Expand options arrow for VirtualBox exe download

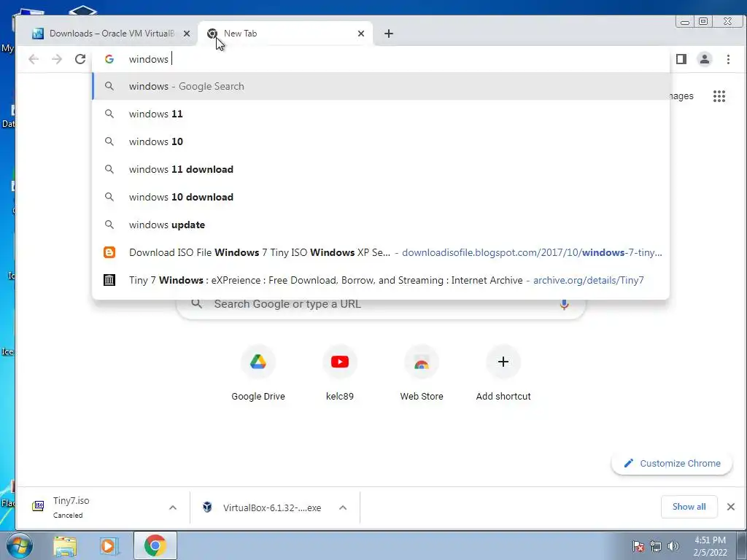(343, 507)
